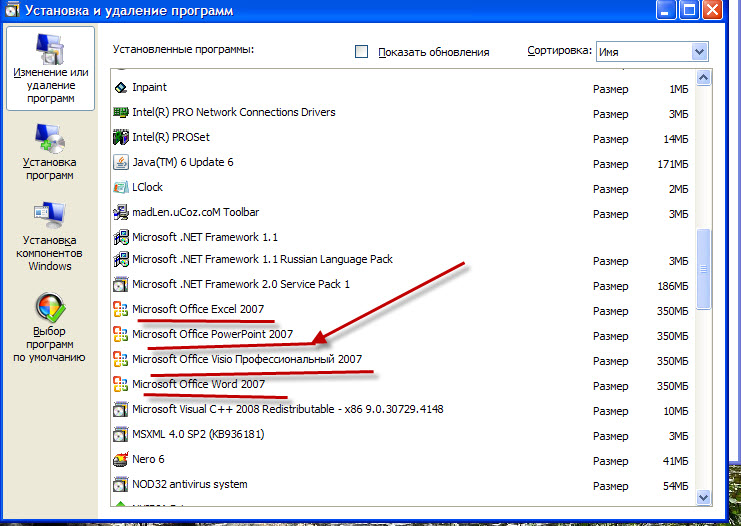741x526 pixels.
Task: Click the Intel PROSet icon
Action: coord(121,137)
